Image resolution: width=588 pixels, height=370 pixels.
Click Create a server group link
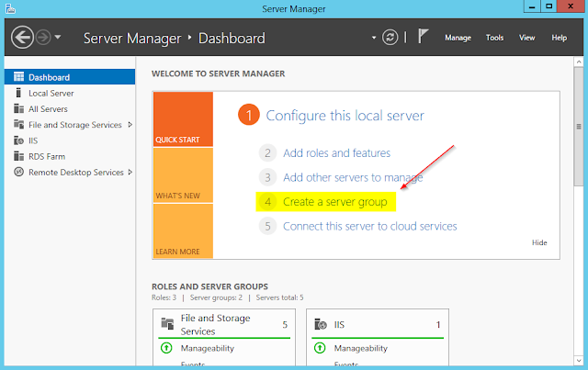coord(335,201)
